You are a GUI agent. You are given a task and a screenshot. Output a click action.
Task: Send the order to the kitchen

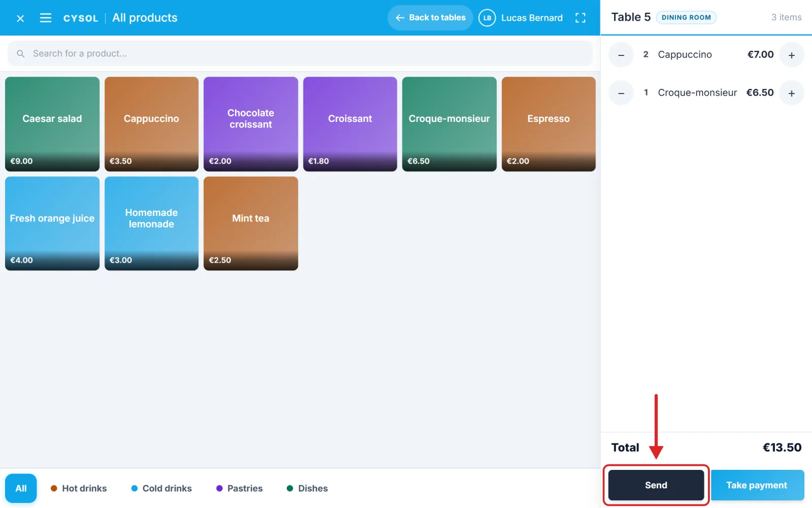tap(656, 485)
